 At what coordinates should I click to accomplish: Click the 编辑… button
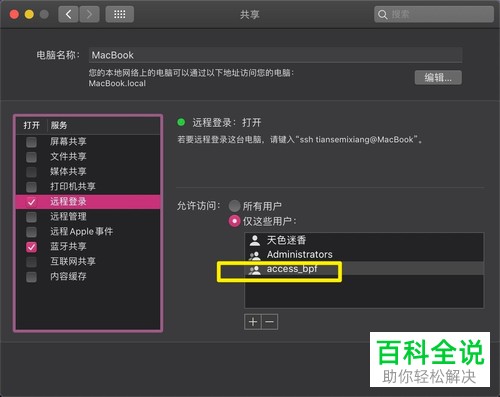click(438, 78)
